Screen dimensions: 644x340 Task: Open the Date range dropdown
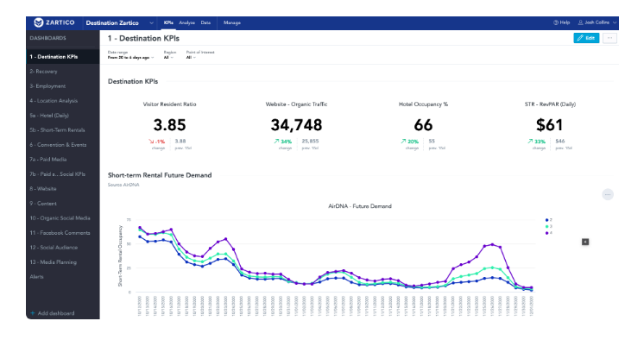[130, 58]
